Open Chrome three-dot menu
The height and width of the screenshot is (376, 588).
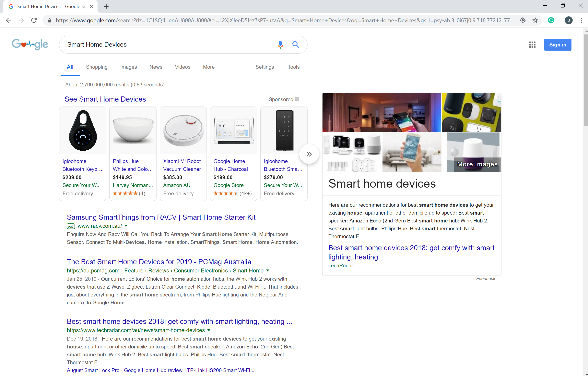[581, 20]
